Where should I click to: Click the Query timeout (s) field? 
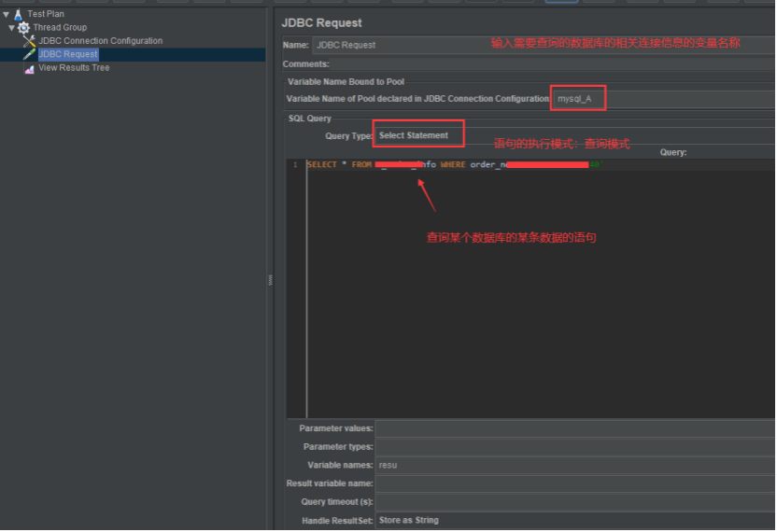pos(574,502)
